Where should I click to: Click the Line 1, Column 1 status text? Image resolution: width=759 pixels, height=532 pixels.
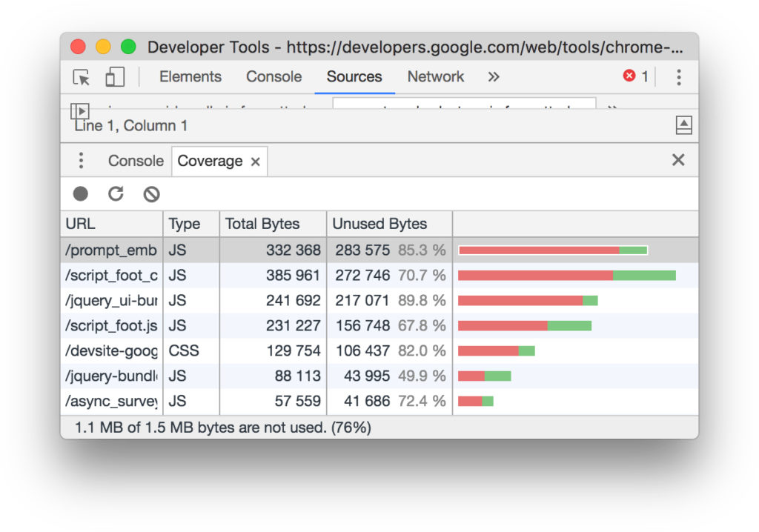coord(130,126)
